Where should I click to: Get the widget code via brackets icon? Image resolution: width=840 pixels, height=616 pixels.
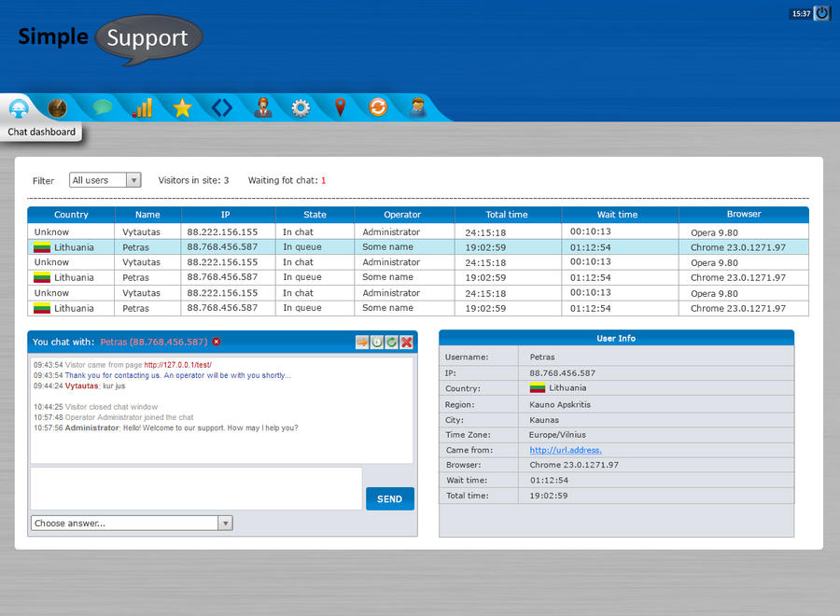click(x=221, y=107)
